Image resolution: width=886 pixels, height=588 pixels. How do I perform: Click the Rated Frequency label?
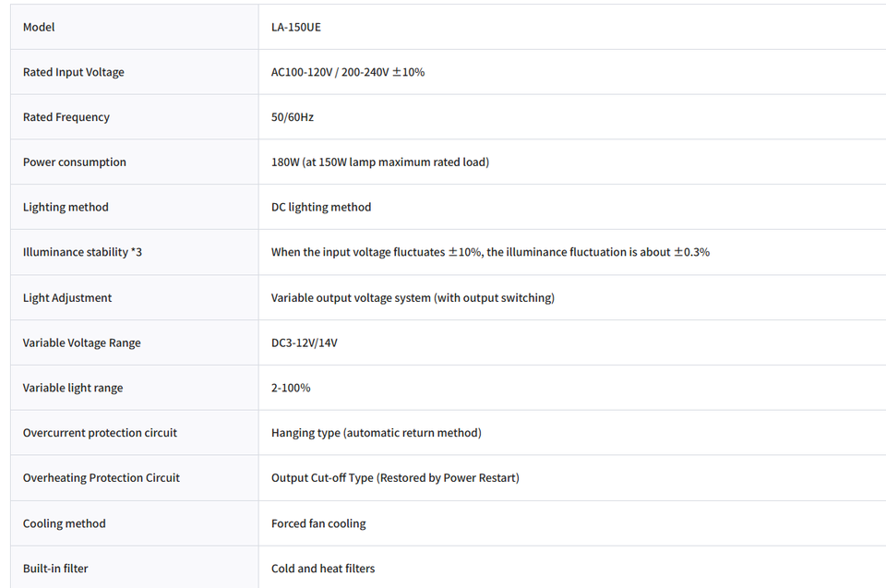(x=66, y=117)
